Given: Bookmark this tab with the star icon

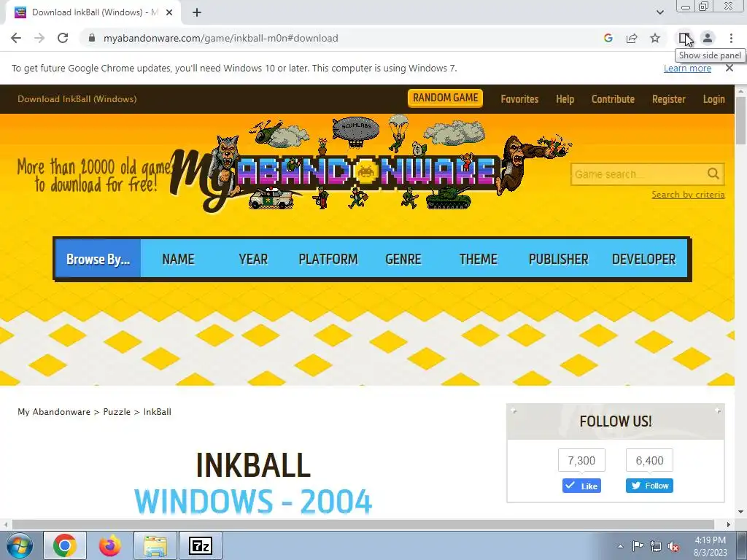Looking at the screenshot, I should (655, 38).
